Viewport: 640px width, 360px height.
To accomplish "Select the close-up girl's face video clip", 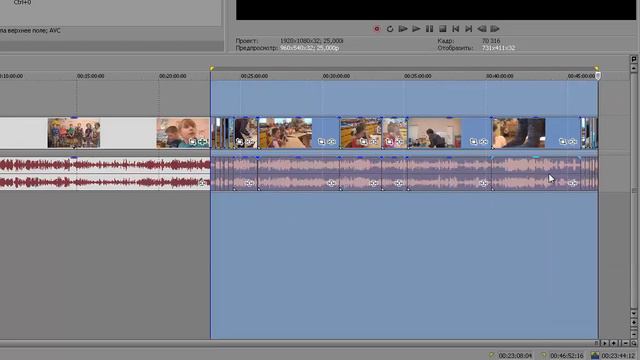I will pos(183,133).
